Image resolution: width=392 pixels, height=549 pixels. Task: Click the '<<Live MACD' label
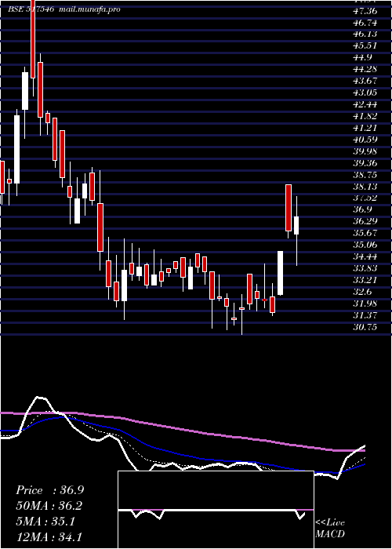330,529
